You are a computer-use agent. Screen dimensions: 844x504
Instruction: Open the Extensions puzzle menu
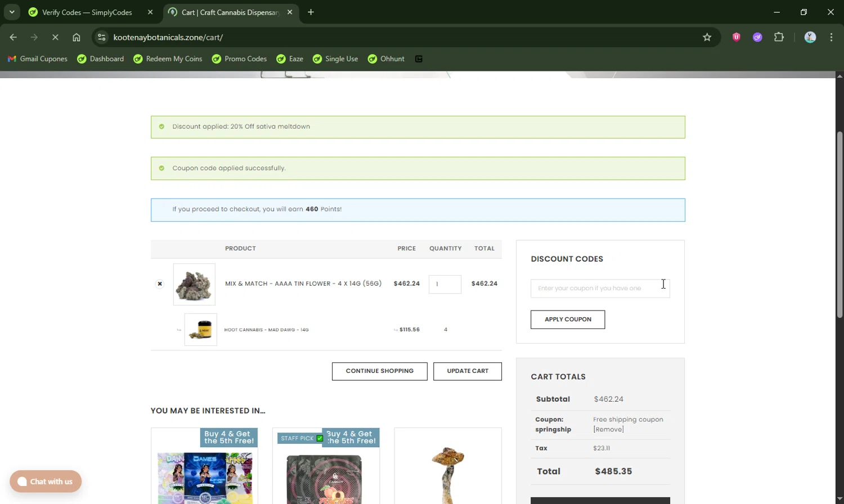tap(779, 37)
